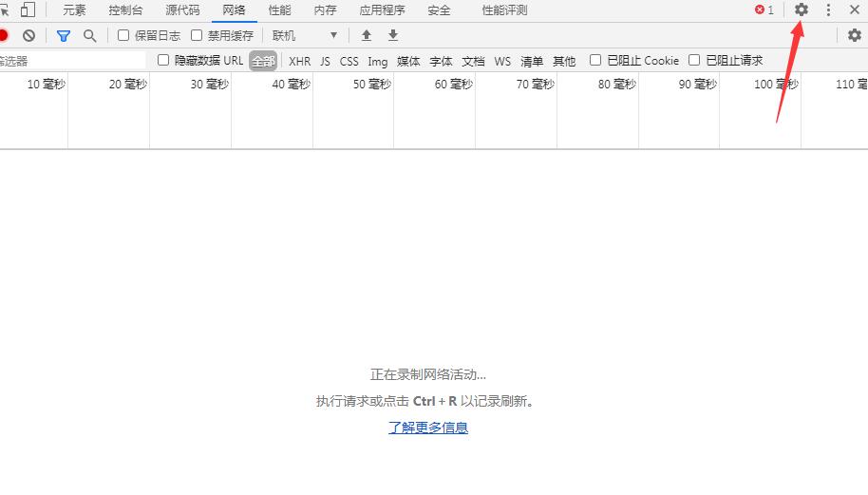Filter requests by Img
This screenshot has width=868, height=495.
(x=378, y=62)
